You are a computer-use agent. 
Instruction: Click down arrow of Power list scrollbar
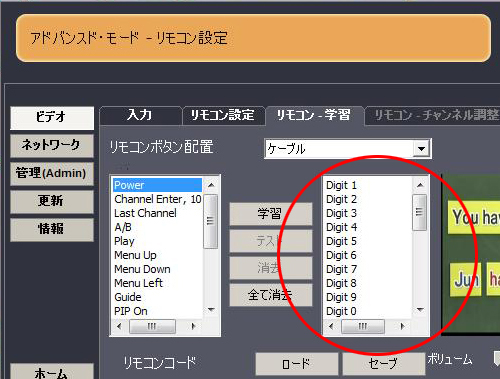211,310
